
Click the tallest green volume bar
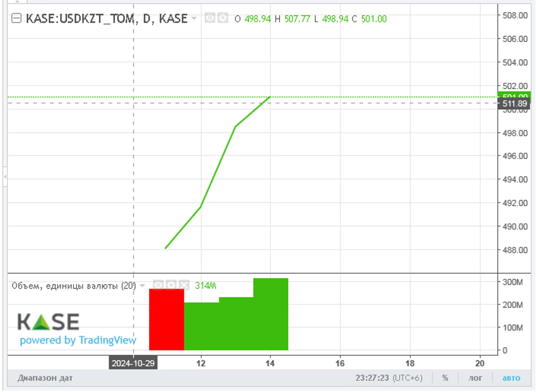[271, 314]
